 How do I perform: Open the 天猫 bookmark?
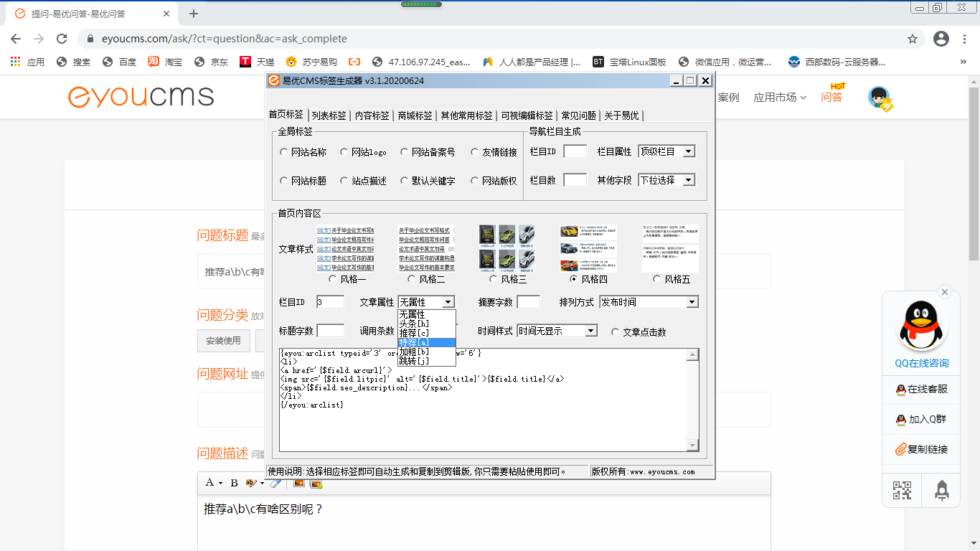point(257,62)
